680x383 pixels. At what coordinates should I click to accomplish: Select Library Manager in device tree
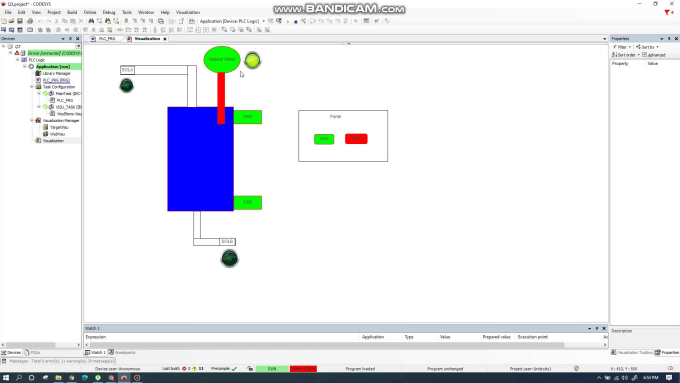point(56,73)
